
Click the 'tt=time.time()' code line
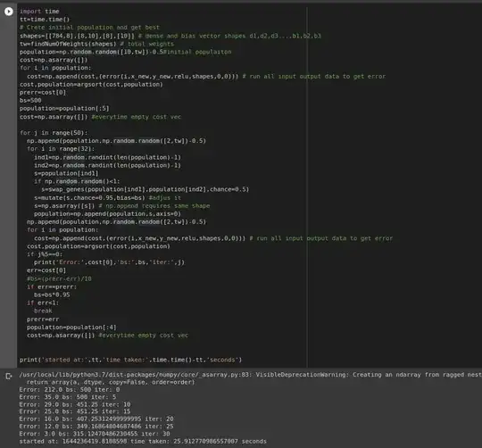(45, 20)
